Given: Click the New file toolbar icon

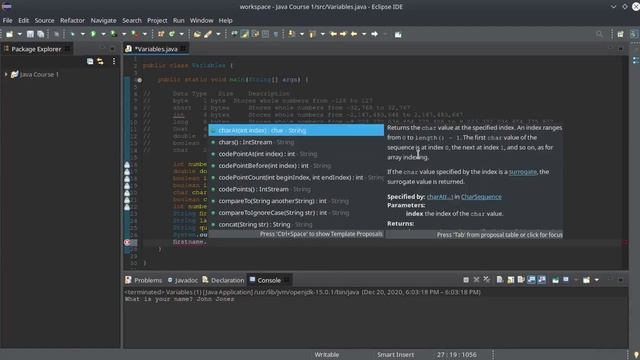Looking at the screenshot, I should [x=9, y=34].
